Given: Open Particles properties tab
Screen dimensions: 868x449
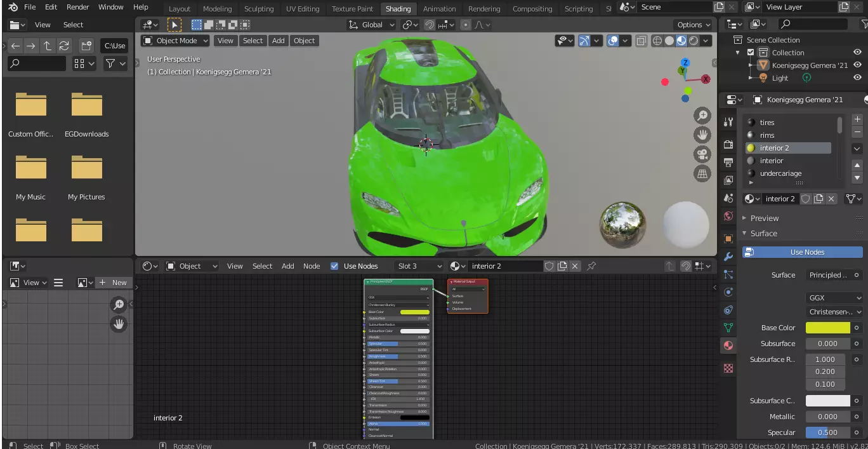Looking at the screenshot, I should click(728, 274).
